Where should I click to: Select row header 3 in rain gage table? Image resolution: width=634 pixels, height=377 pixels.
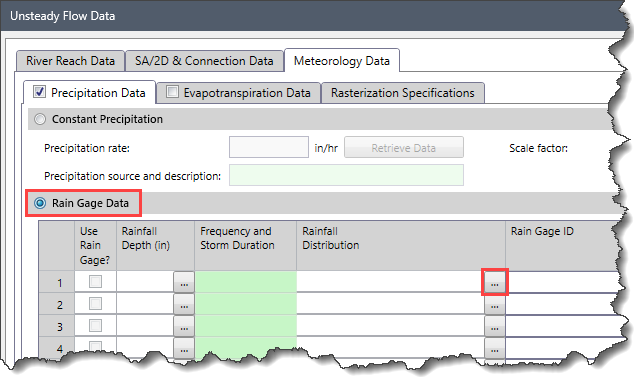(x=57, y=326)
